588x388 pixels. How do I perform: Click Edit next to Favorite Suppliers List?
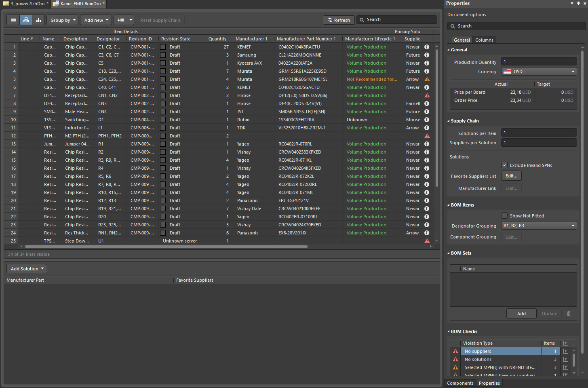(511, 175)
